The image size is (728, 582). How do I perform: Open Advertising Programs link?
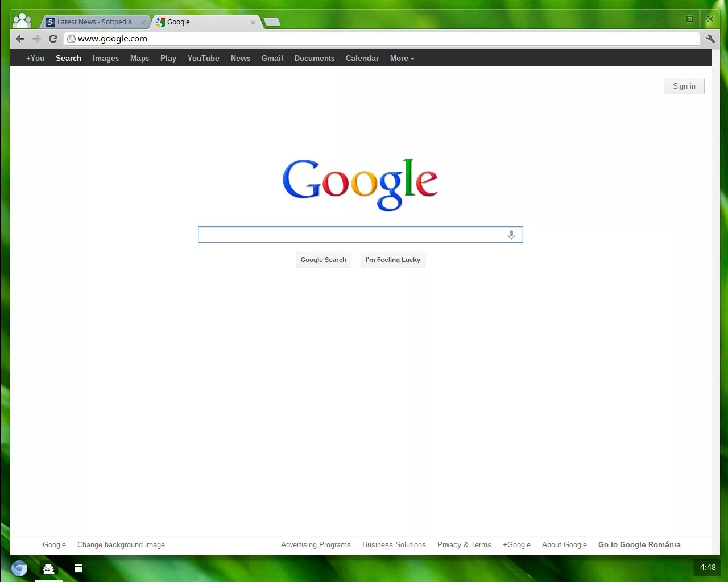click(316, 544)
